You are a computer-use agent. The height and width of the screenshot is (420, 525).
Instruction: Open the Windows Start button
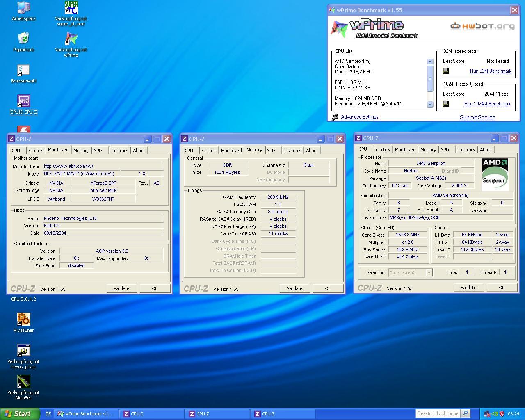(x=20, y=414)
